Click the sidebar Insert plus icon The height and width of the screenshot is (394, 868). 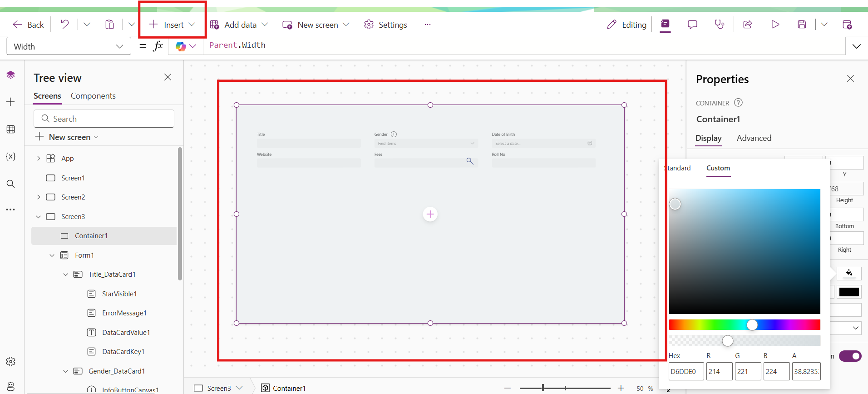click(x=11, y=102)
